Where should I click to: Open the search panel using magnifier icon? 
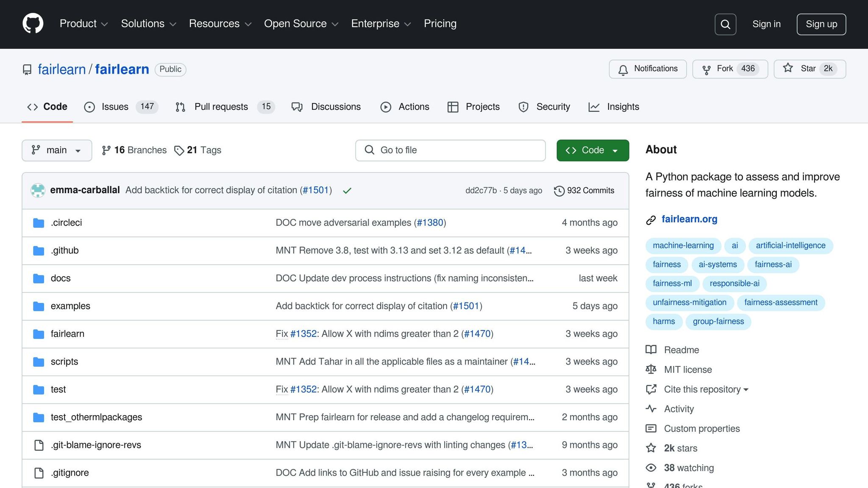point(725,24)
